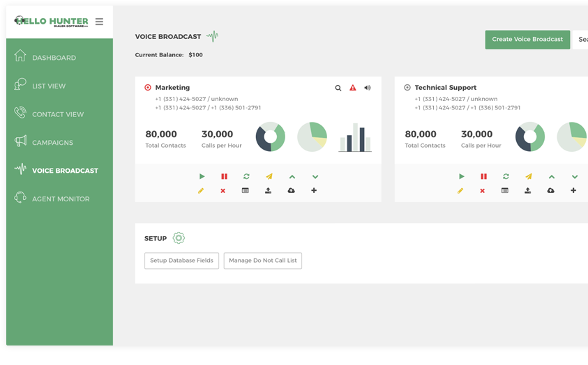Click the Hello Hunter logo
Image resolution: width=588 pixels, height=365 pixels.
(51, 22)
